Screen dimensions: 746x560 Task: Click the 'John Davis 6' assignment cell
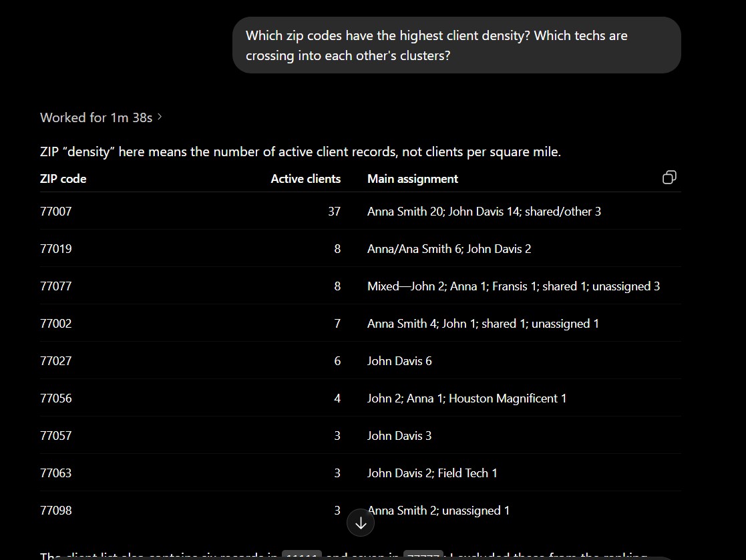399,361
